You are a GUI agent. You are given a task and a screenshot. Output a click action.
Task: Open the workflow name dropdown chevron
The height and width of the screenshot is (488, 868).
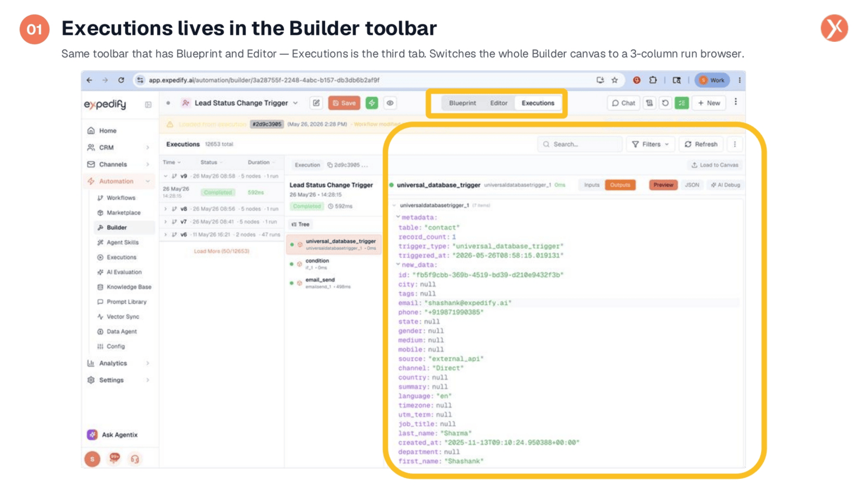(296, 103)
